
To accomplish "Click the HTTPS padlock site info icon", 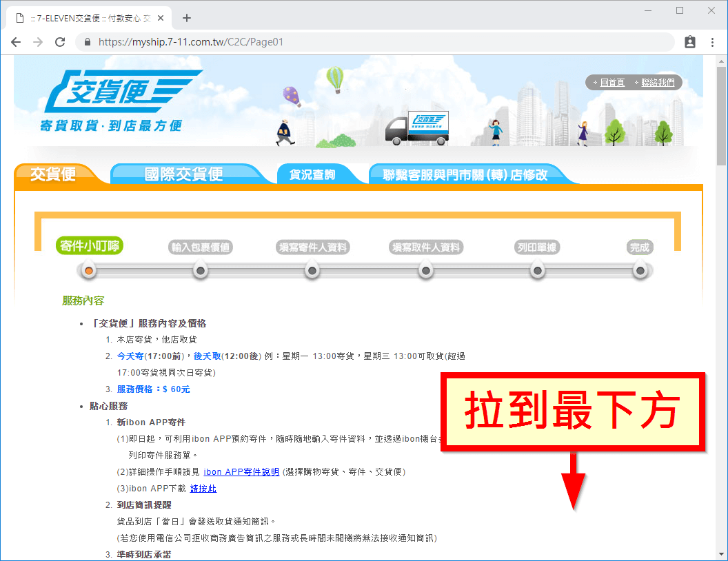I will (x=87, y=42).
